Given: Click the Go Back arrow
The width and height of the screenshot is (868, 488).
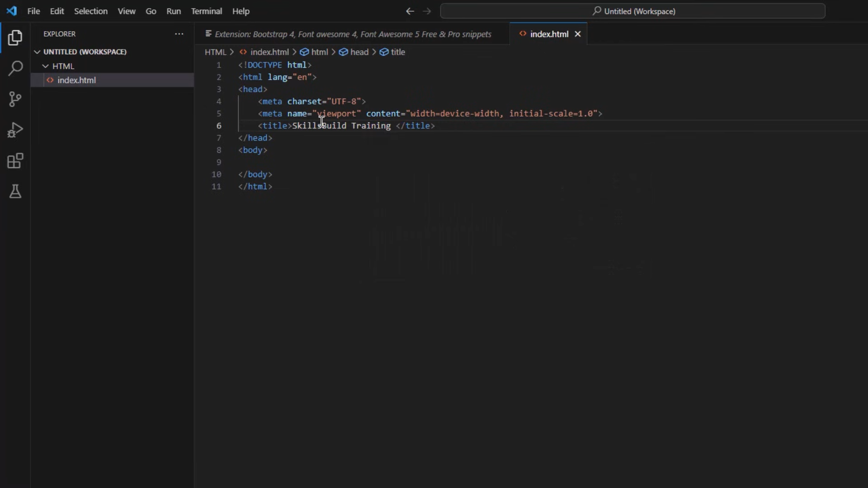Looking at the screenshot, I should pos(410,11).
